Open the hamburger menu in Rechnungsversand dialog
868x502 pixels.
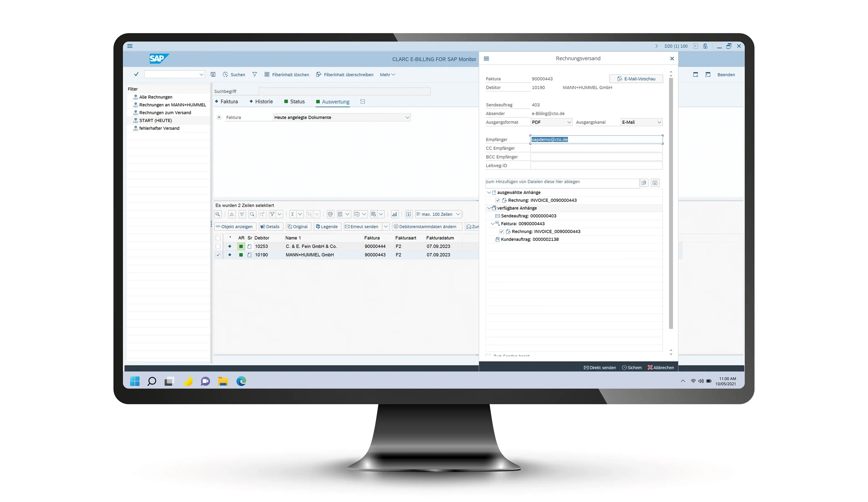[x=486, y=59]
